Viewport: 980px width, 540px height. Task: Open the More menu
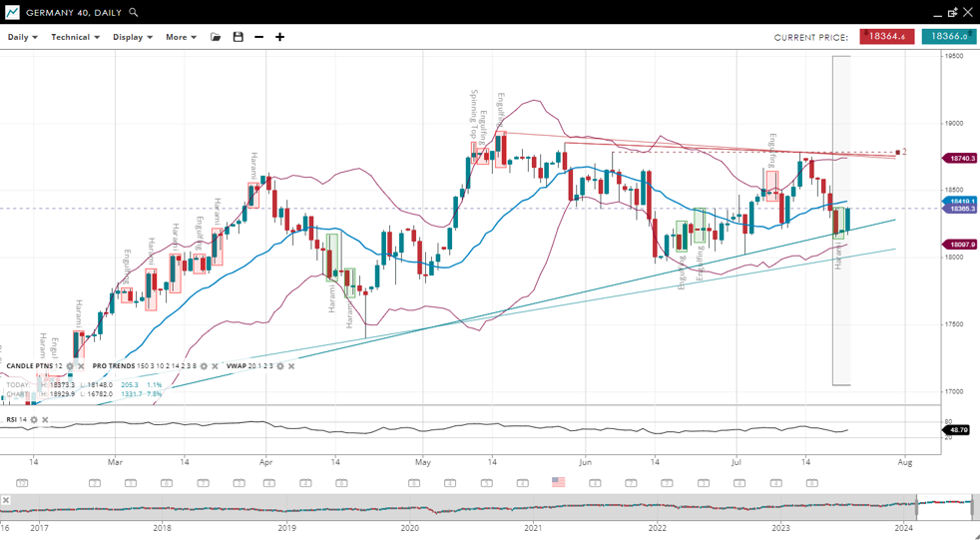coord(181,37)
